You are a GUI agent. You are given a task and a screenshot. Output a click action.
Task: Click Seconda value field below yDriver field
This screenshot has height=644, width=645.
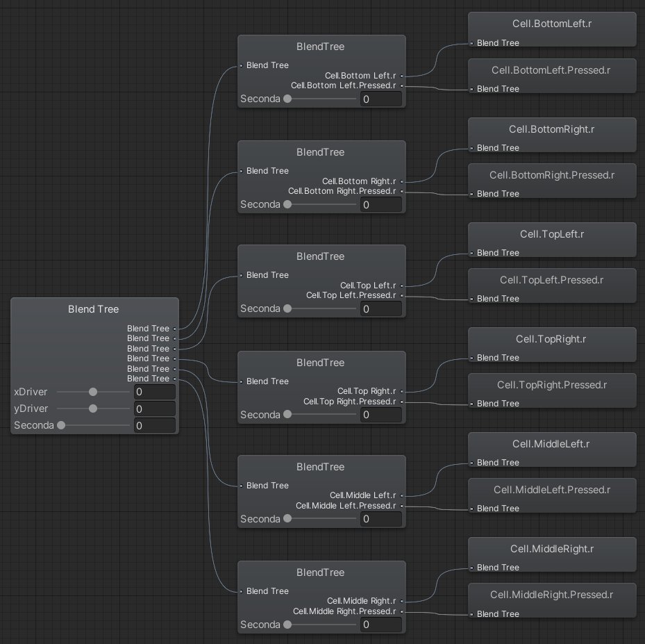click(155, 425)
